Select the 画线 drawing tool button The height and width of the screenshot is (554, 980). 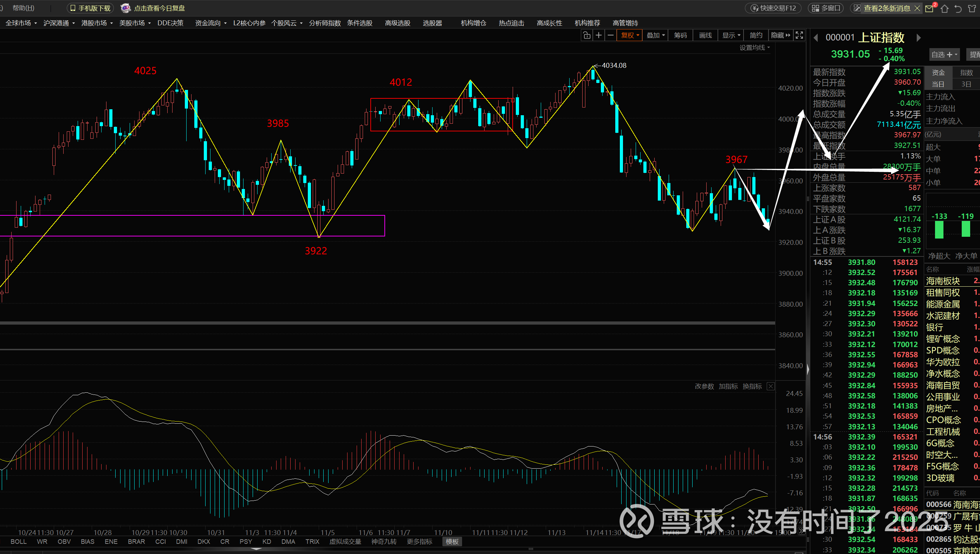[x=705, y=35]
